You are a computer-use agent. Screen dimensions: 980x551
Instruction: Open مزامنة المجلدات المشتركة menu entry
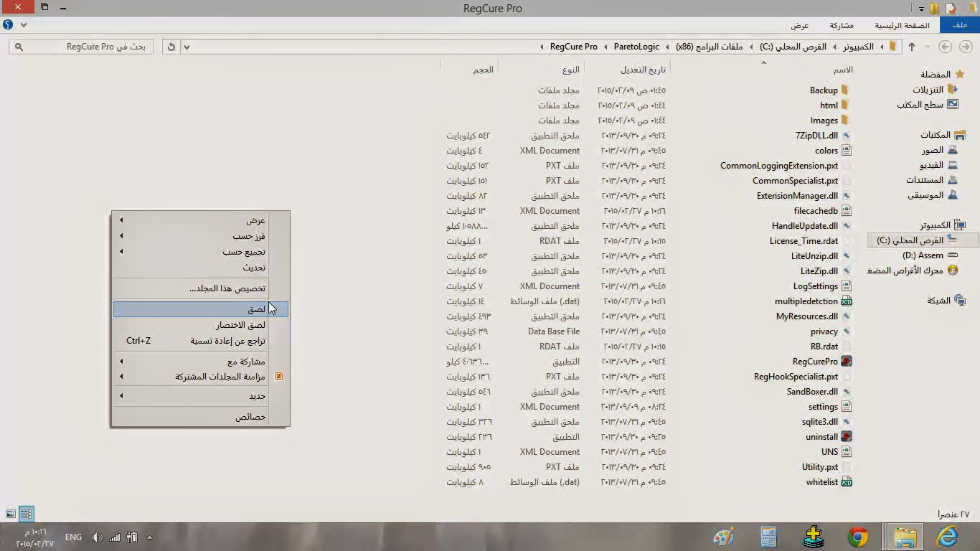click(201, 377)
